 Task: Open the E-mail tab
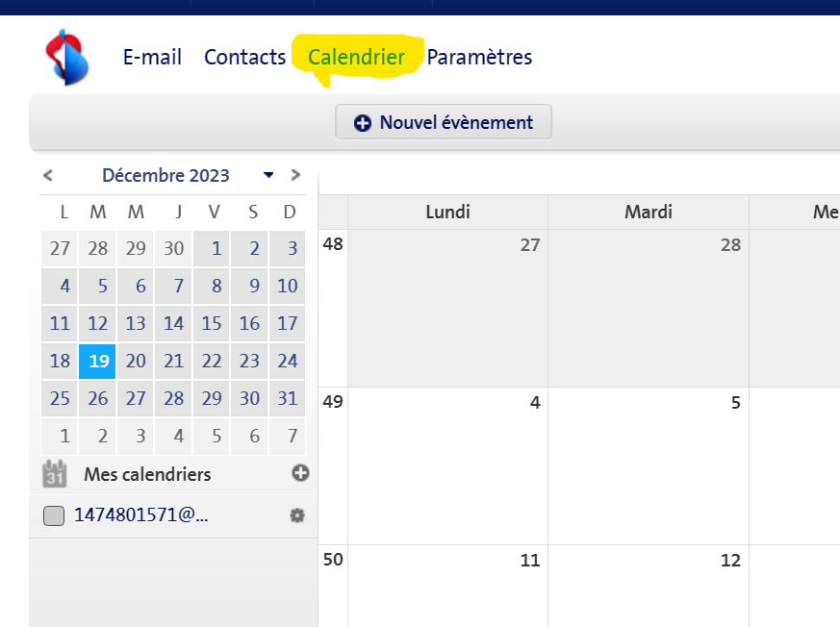[152, 58]
